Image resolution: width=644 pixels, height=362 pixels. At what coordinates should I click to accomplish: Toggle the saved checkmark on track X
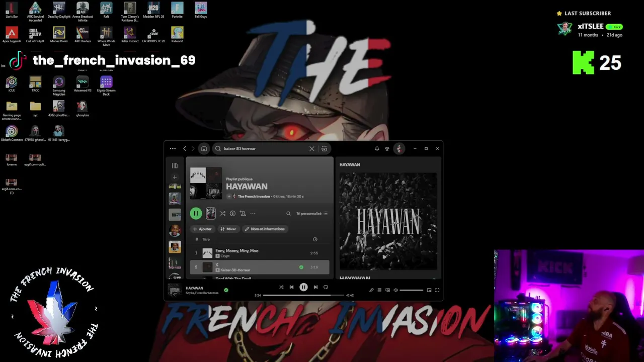point(301,267)
